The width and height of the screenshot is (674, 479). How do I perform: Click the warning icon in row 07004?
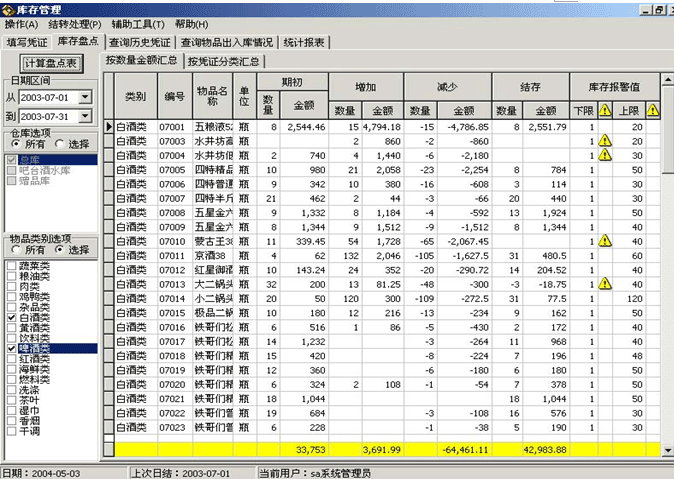[x=605, y=156]
